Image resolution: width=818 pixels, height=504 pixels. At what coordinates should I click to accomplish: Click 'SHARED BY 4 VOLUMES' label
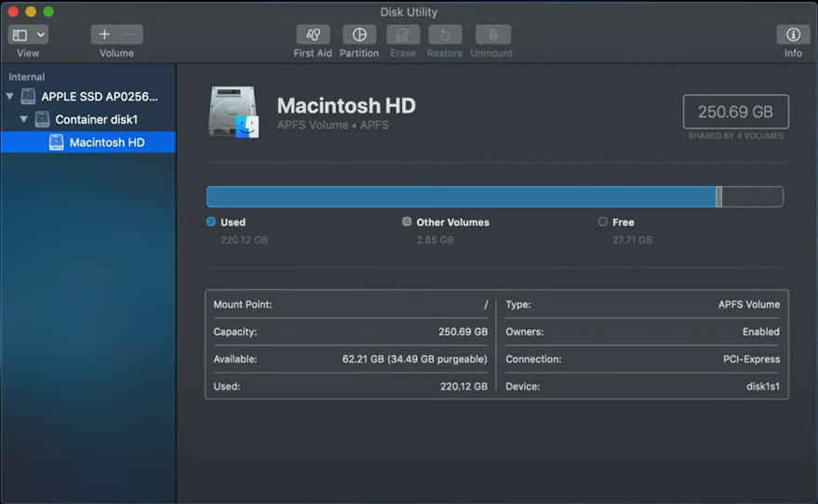click(x=735, y=136)
